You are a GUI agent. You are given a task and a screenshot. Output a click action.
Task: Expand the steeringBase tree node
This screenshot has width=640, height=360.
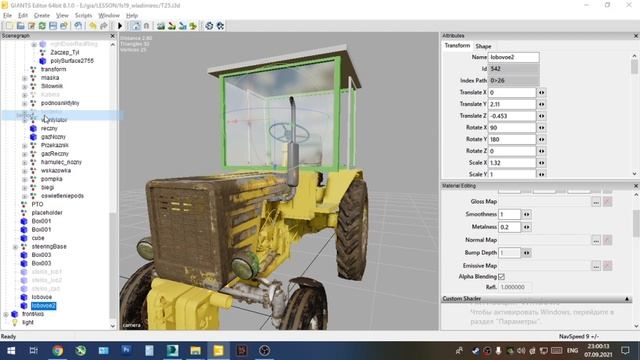[15, 247]
